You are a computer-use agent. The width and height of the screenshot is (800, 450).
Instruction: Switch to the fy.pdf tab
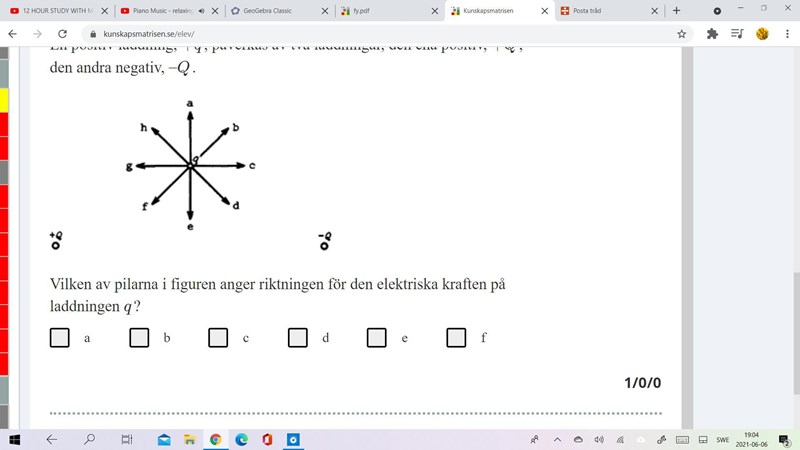coord(385,11)
